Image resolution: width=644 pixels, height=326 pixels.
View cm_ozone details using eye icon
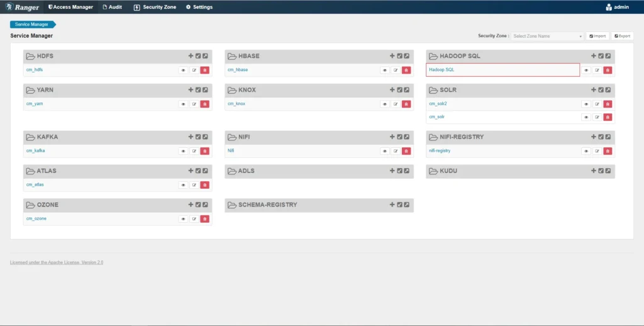pos(183,219)
